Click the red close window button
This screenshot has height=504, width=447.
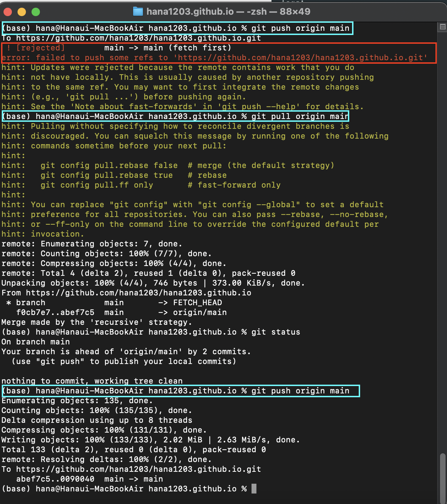(8, 12)
